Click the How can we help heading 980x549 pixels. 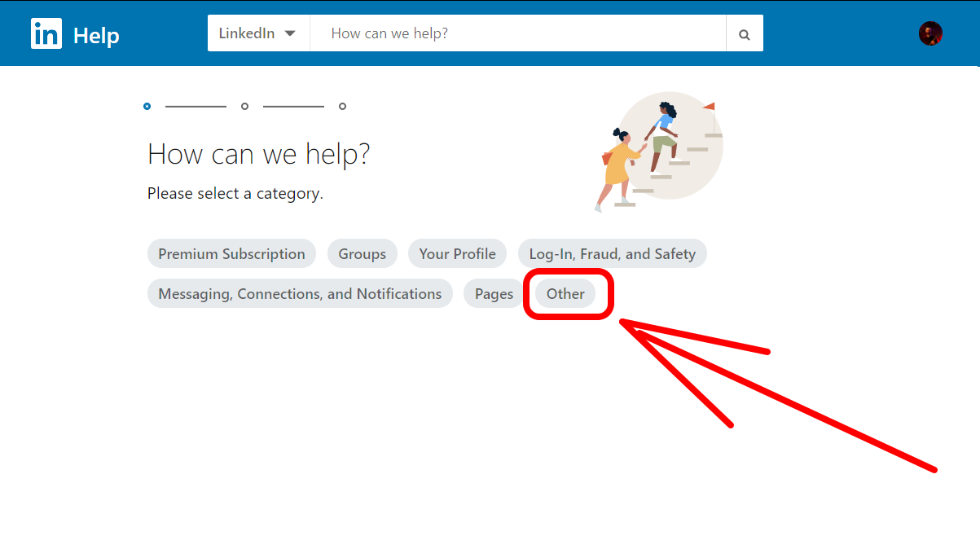coord(258,154)
